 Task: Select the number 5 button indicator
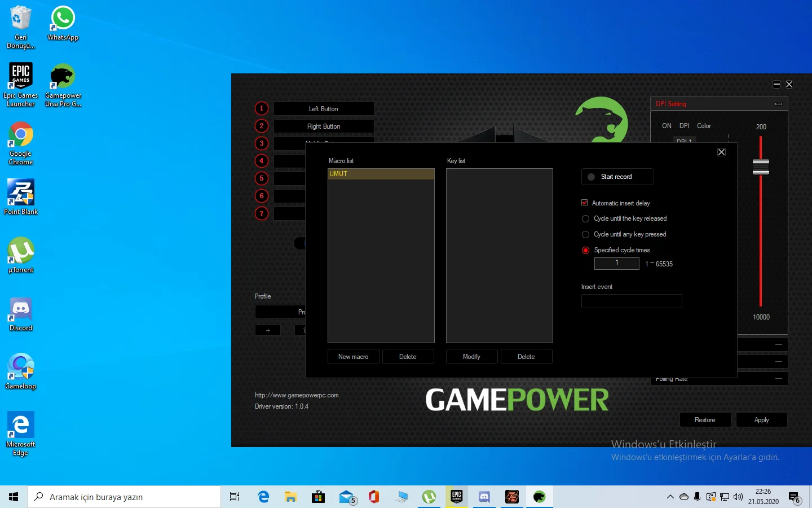click(x=262, y=178)
